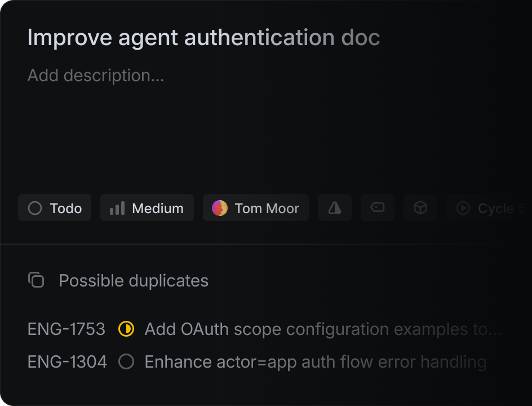The image size is (532, 406).
Task: Open the Tom Moor assignee dropdown
Action: [256, 208]
